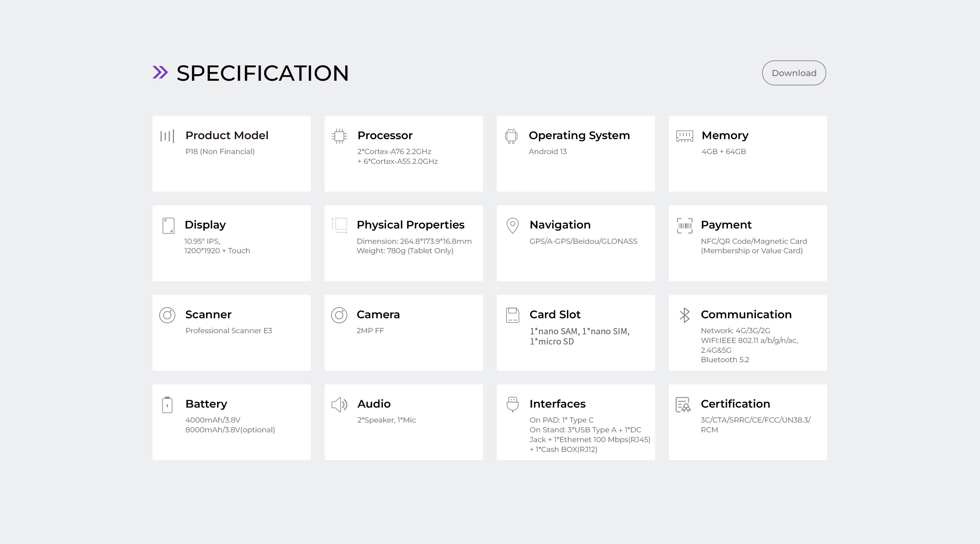The height and width of the screenshot is (544, 980).
Task: Click the SPECIFICATION section title
Action: pyautogui.click(x=263, y=73)
